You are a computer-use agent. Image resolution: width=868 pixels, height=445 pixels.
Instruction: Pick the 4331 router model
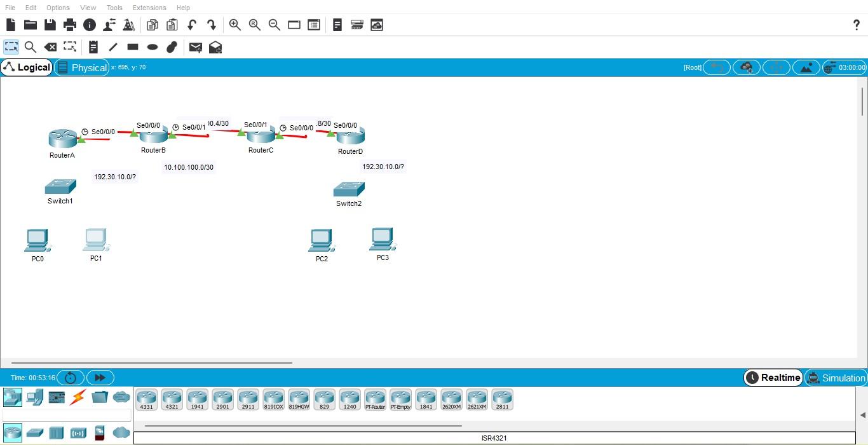tap(146, 400)
